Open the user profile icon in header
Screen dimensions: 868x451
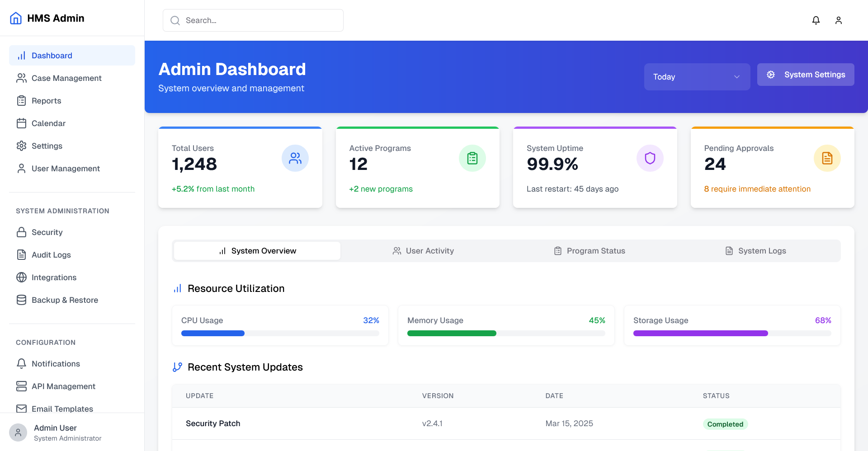tap(838, 20)
